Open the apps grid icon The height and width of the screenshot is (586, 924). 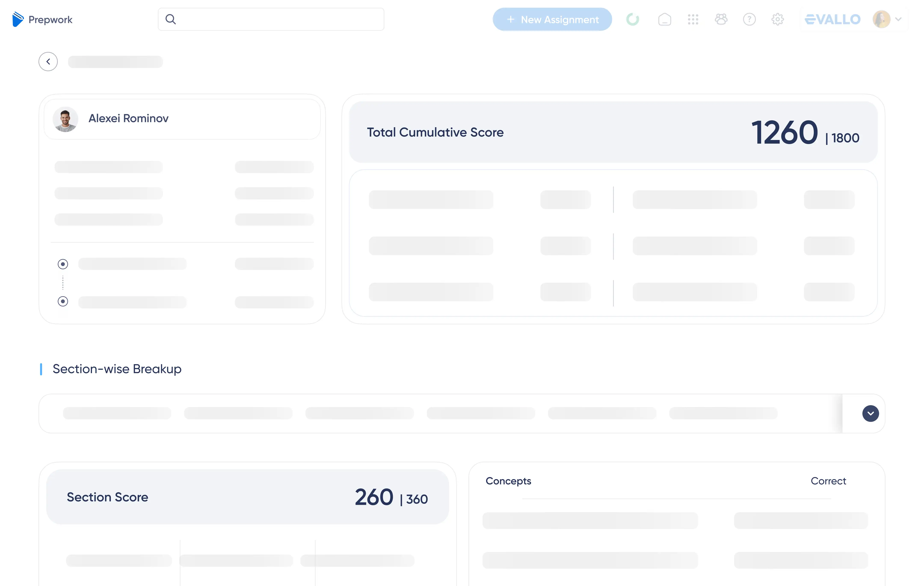point(693,19)
